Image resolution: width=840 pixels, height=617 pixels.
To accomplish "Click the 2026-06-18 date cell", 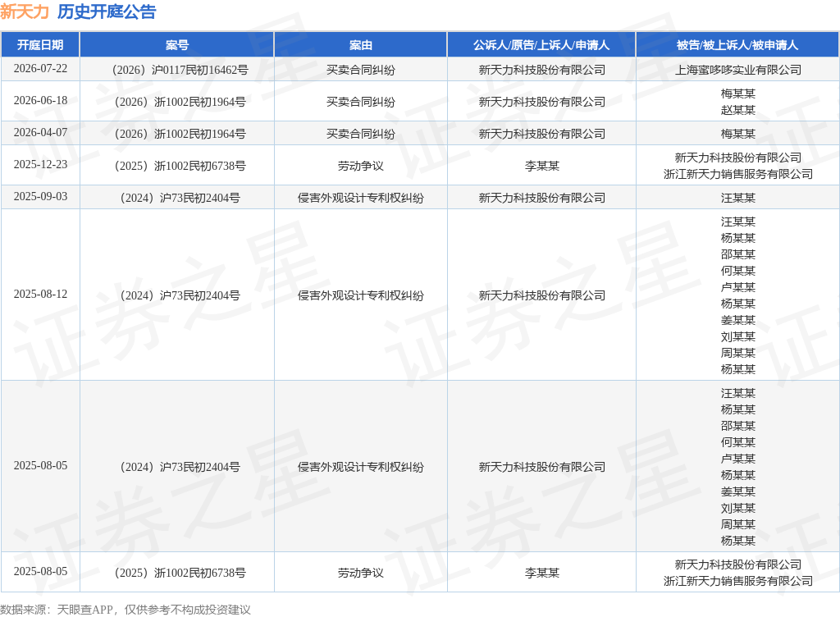I will coord(40,101).
